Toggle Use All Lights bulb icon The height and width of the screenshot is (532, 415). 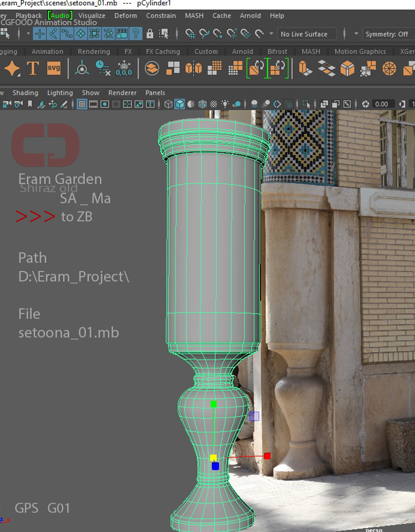tap(225, 104)
